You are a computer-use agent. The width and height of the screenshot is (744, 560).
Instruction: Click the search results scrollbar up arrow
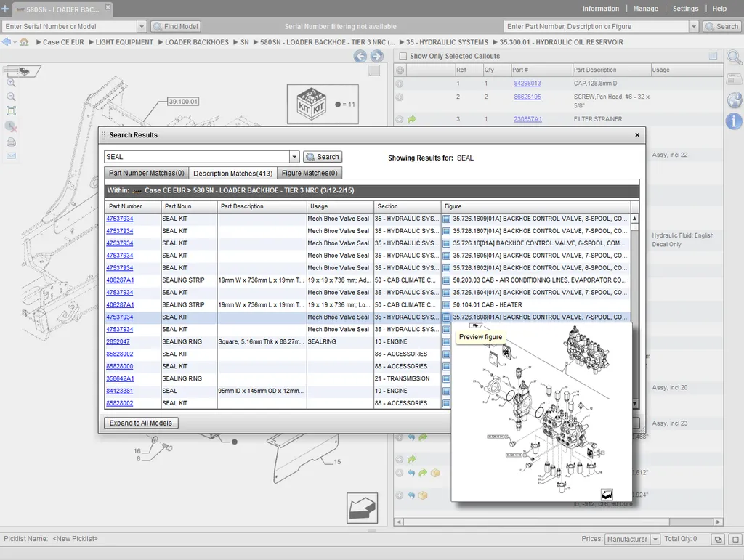point(634,219)
